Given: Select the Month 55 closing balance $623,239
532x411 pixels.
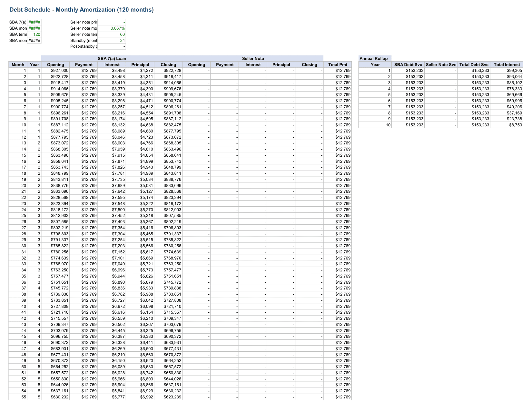Looking at the screenshot, I should tap(168, 397).
